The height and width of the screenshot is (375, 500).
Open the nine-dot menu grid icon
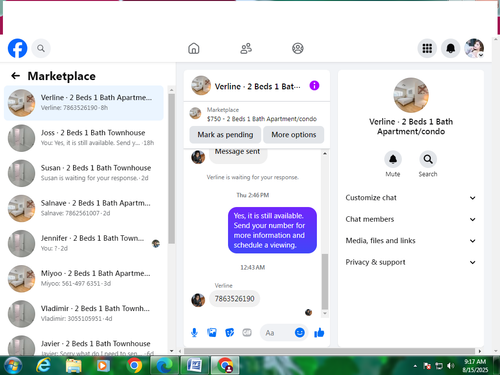point(427,48)
